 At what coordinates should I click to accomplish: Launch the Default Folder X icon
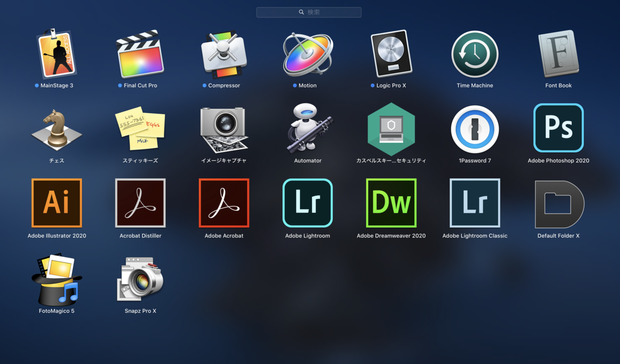pyautogui.click(x=560, y=204)
